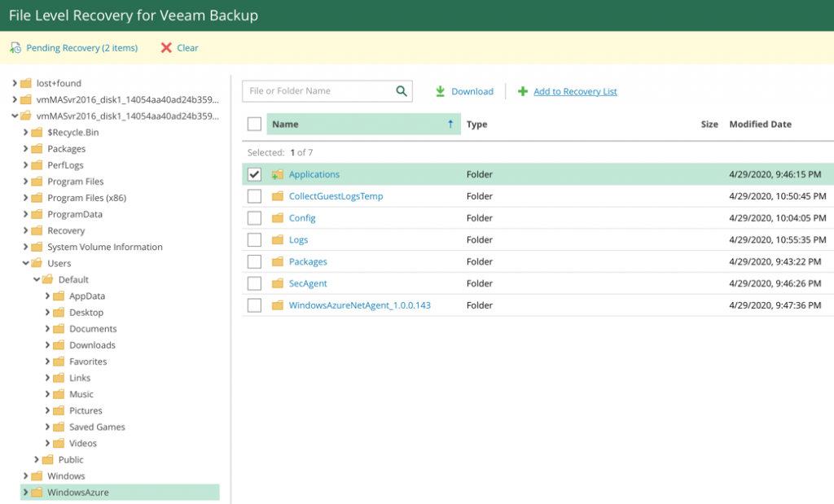
Task: Click the red X Clear icon
Action: point(166,48)
